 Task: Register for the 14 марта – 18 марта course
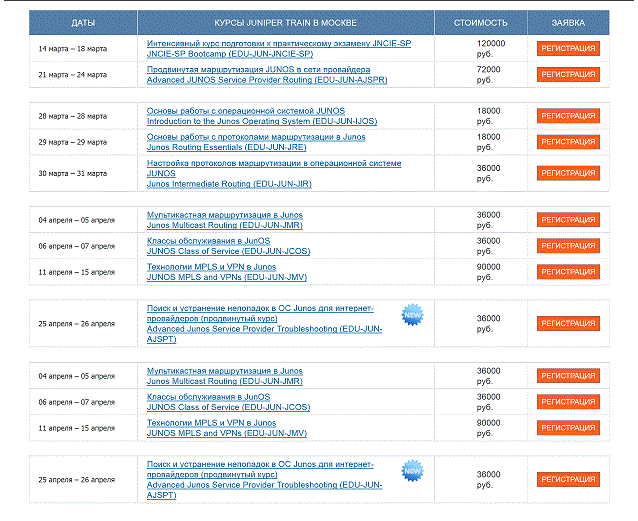coord(568,48)
